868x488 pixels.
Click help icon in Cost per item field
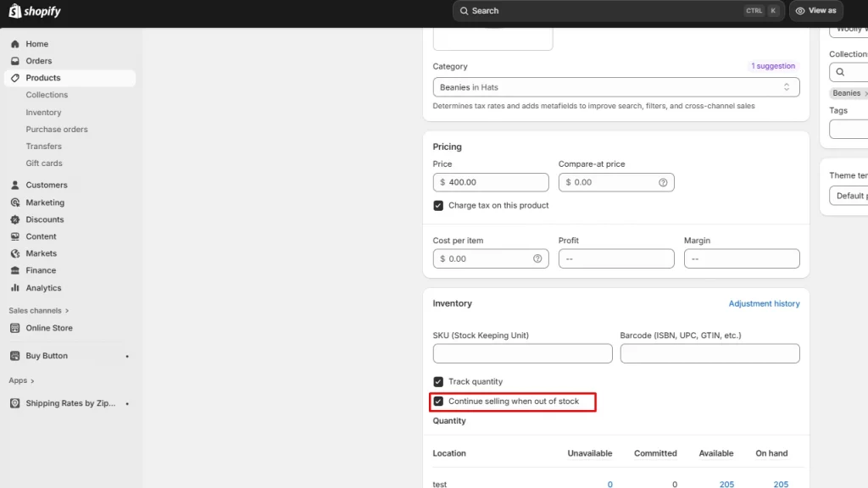click(x=537, y=258)
